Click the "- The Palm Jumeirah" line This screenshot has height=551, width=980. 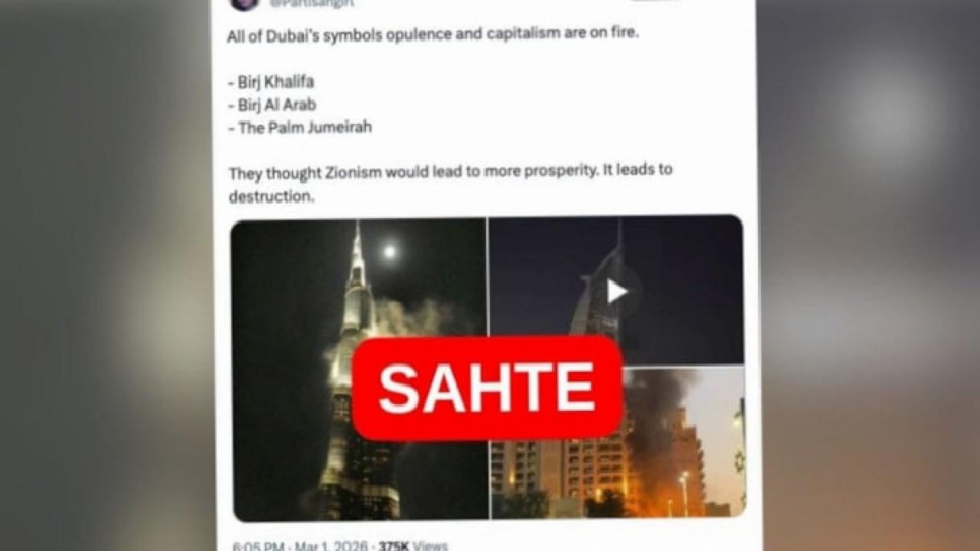point(300,128)
